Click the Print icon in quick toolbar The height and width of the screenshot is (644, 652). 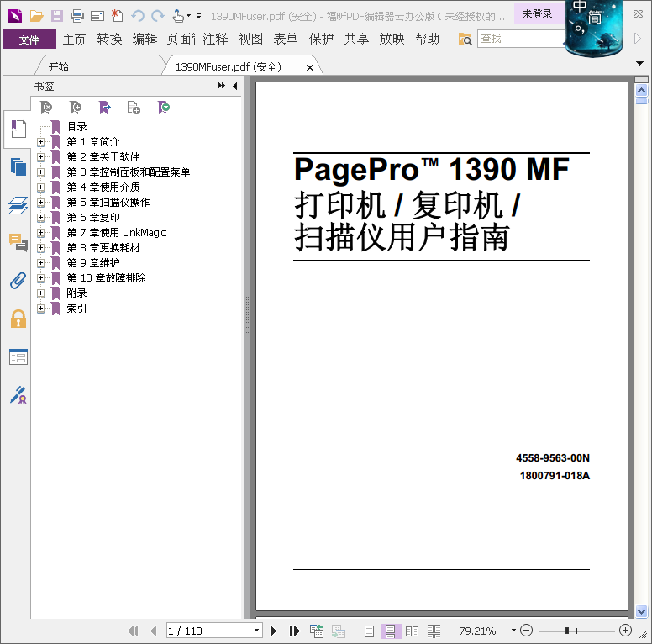click(77, 16)
